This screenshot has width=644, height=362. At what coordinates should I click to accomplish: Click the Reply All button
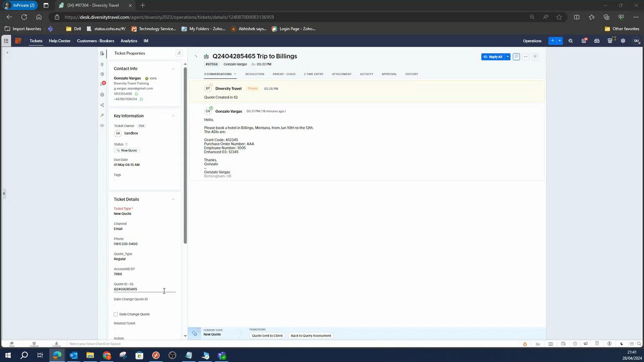point(493,57)
